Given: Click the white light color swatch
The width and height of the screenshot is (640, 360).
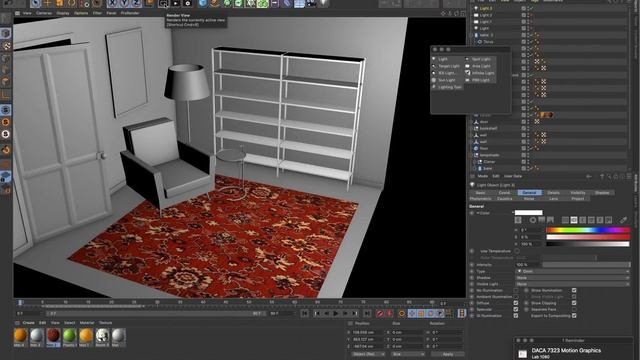Looking at the screenshot, I should tap(529, 213).
